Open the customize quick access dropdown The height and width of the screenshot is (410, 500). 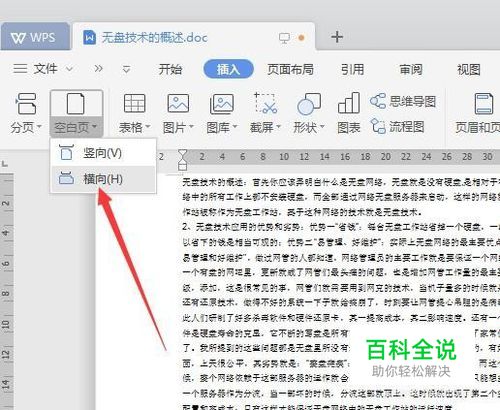126,69
